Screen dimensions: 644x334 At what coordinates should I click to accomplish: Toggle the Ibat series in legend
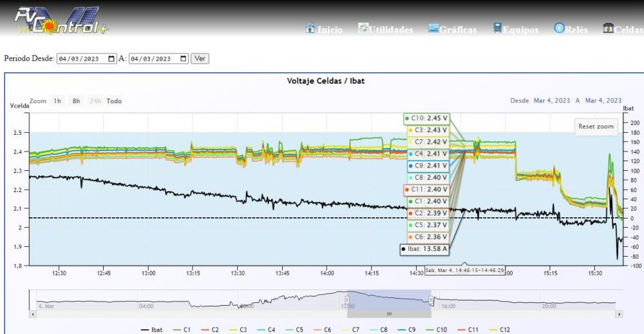151,329
